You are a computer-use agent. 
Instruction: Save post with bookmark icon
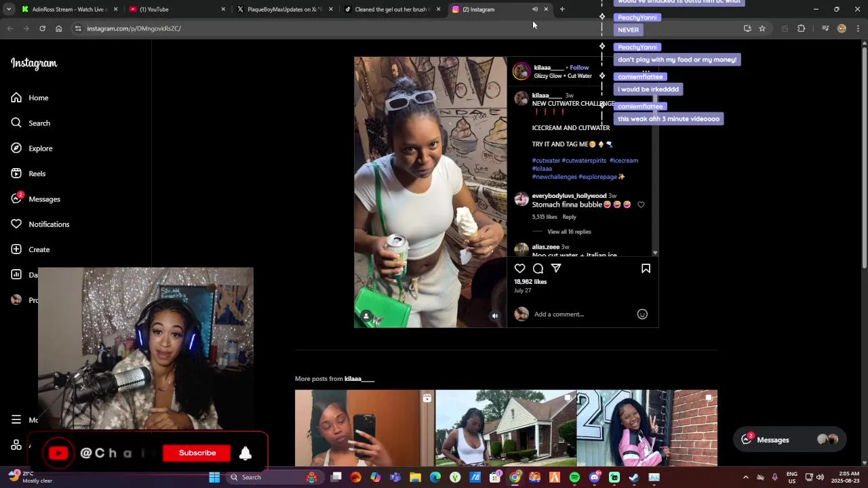point(646,268)
